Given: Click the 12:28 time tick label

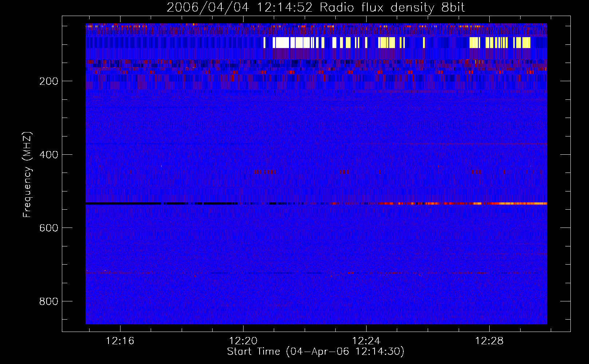Looking at the screenshot, I should (x=489, y=341).
